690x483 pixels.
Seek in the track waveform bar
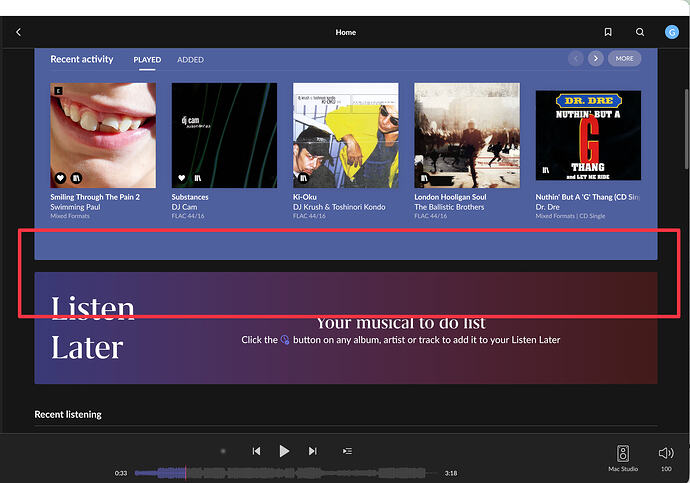point(282,473)
